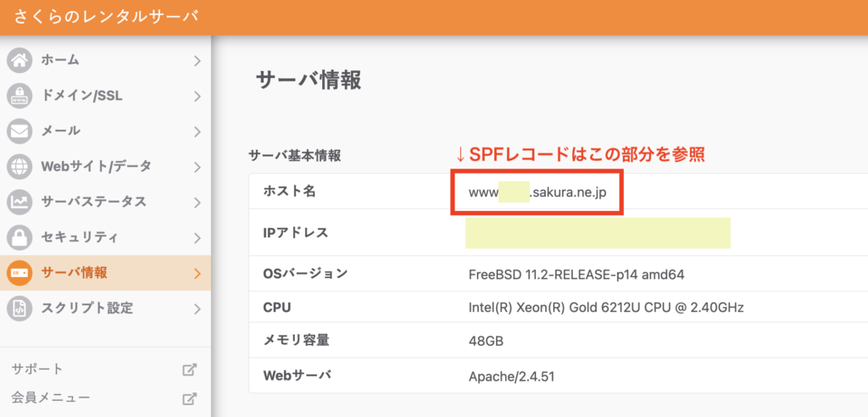868x417 pixels.
Task: Click the Webサーバ row label
Action: pos(298,375)
